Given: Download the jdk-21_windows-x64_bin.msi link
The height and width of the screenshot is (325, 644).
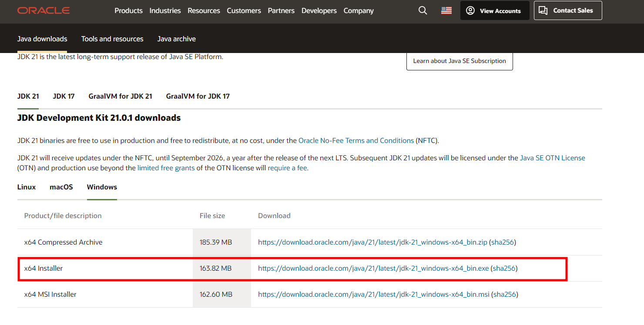Looking at the screenshot, I should click(x=374, y=294).
